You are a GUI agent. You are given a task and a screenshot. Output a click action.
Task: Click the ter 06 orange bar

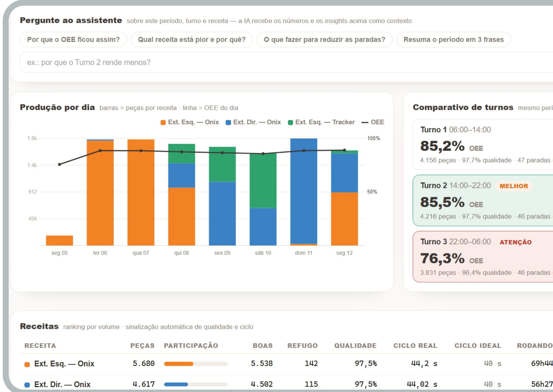coord(100,193)
